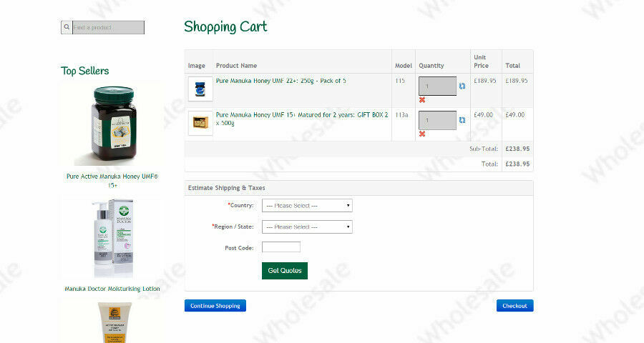Click the Quantity column header
The image size is (644, 343).
[x=431, y=66]
